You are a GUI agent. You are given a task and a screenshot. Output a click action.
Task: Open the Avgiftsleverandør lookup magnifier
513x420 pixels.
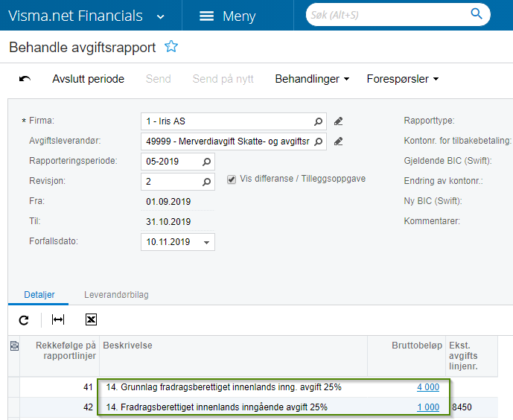[318, 141]
